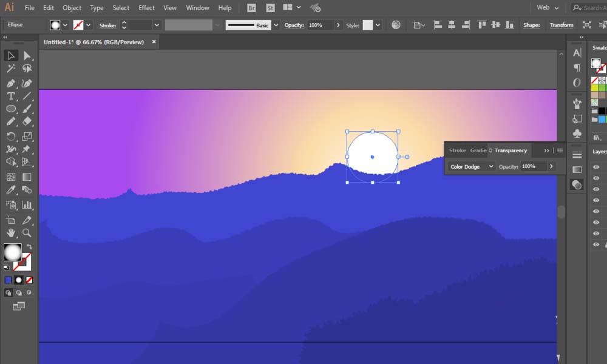Image resolution: width=607 pixels, height=364 pixels.
Task: Switch to the Stroke panel tab
Action: 457,150
